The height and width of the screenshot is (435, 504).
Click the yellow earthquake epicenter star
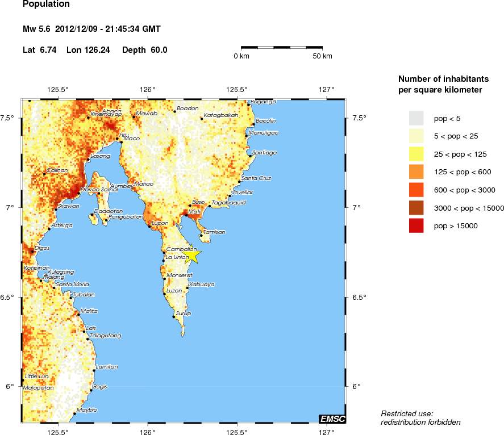(193, 255)
